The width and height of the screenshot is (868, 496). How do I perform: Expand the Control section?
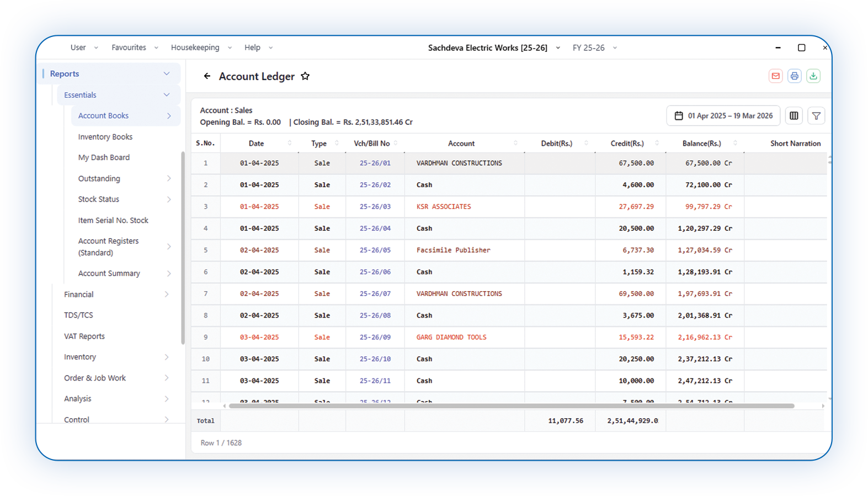click(x=167, y=419)
